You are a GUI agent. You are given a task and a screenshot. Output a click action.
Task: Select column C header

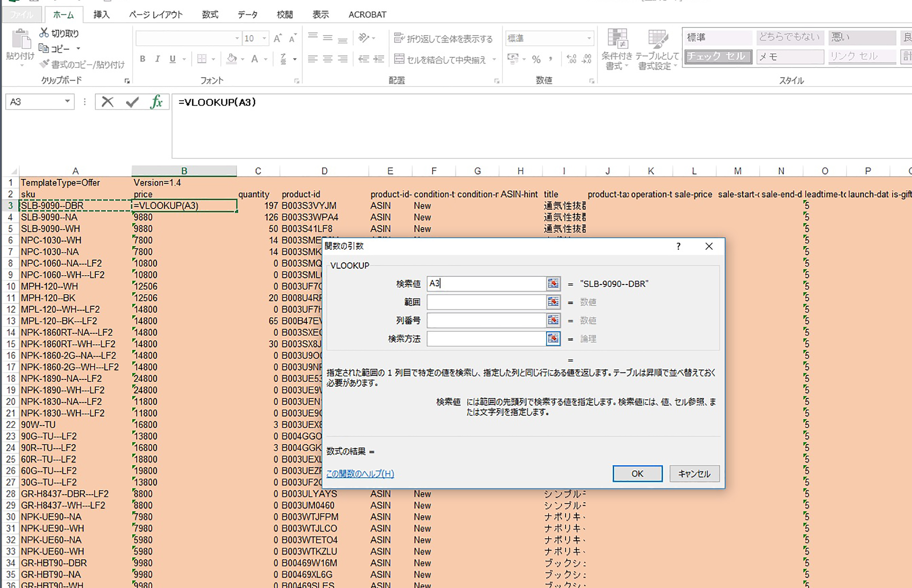coord(258,171)
